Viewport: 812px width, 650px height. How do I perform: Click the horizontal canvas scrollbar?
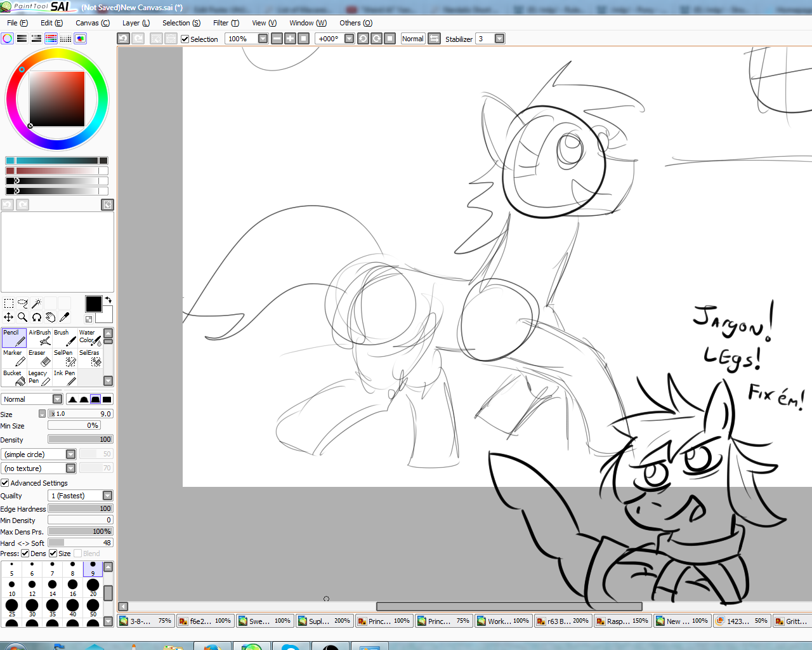509,606
